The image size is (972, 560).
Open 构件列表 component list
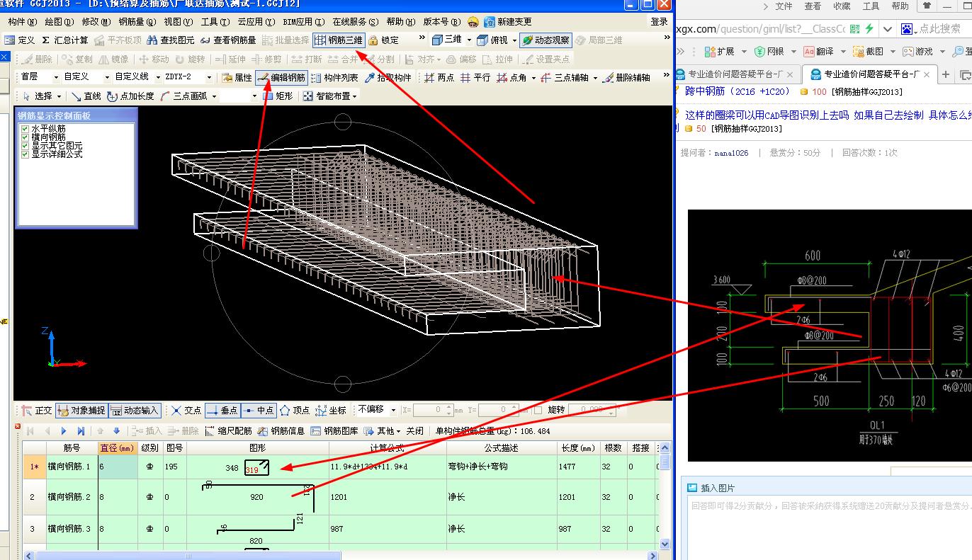point(334,78)
